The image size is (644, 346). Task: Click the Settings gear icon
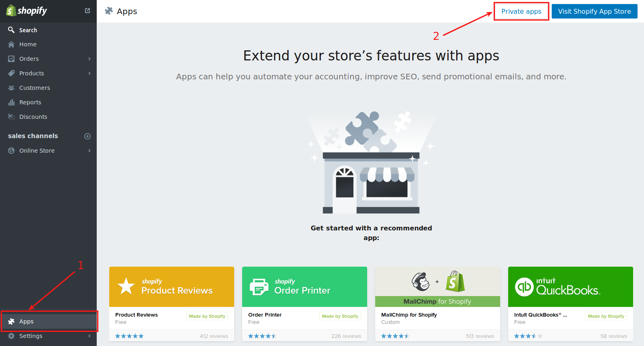(x=11, y=336)
